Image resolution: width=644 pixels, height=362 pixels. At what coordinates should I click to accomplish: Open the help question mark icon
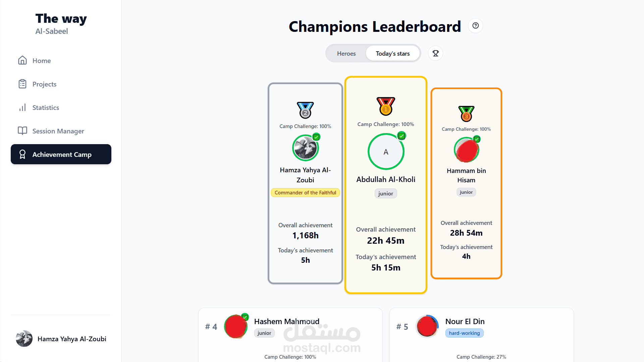tap(475, 25)
